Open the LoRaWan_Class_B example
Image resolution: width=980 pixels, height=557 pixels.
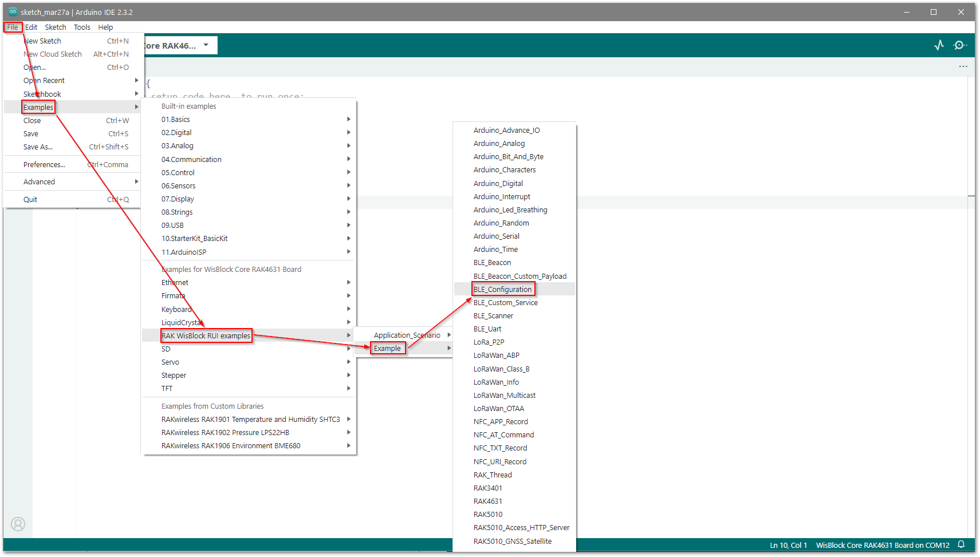[514, 369]
